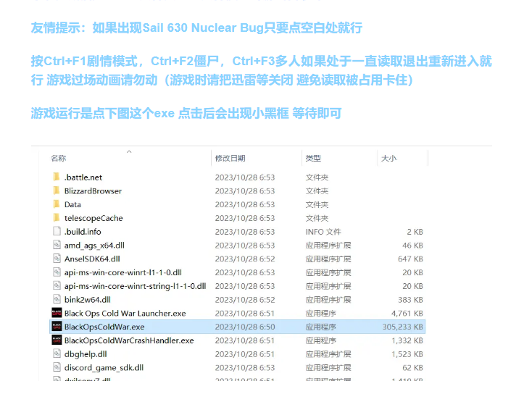This screenshot has height=402, width=532.
Task: Click the tip line mentioning Sail 630 Nuclear Bug
Action: point(196,28)
